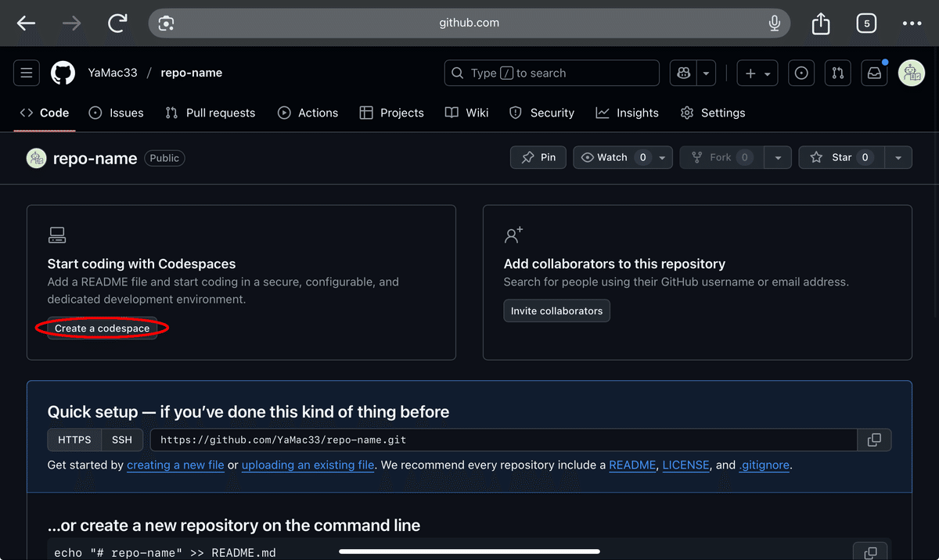Viewport: 939px width, 560px height.
Task: Click inside the search field
Action: point(552,73)
